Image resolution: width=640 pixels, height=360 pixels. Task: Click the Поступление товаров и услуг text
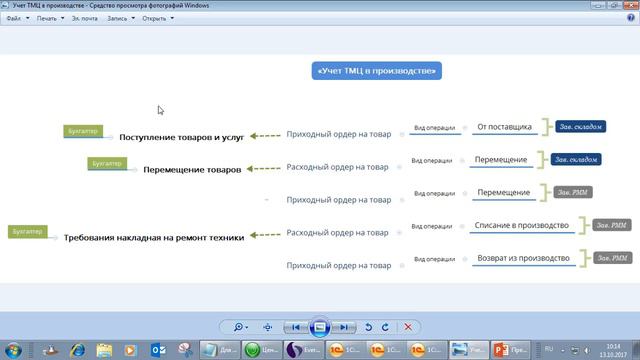point(181,137)
